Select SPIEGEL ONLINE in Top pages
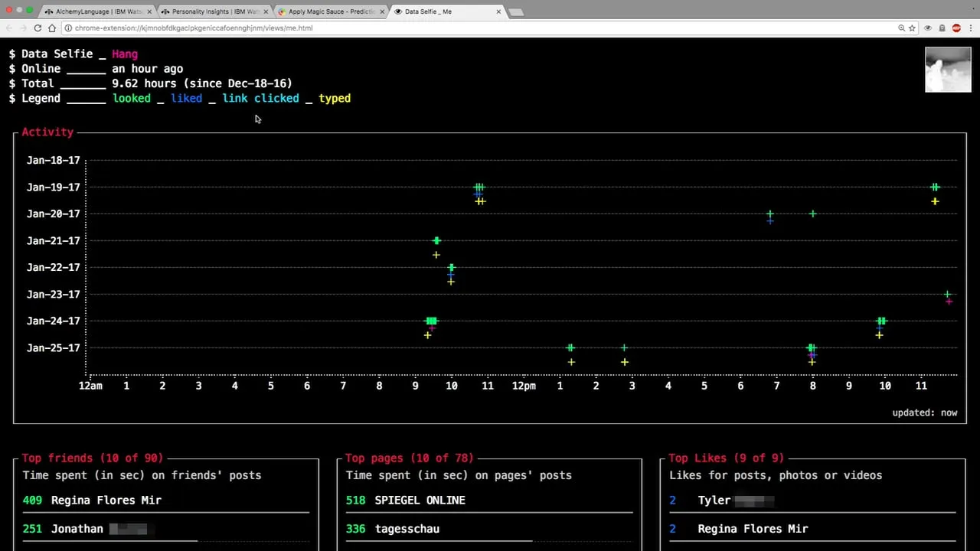The width and height of the screenshot is (980, 551). (x=420, y=500)
